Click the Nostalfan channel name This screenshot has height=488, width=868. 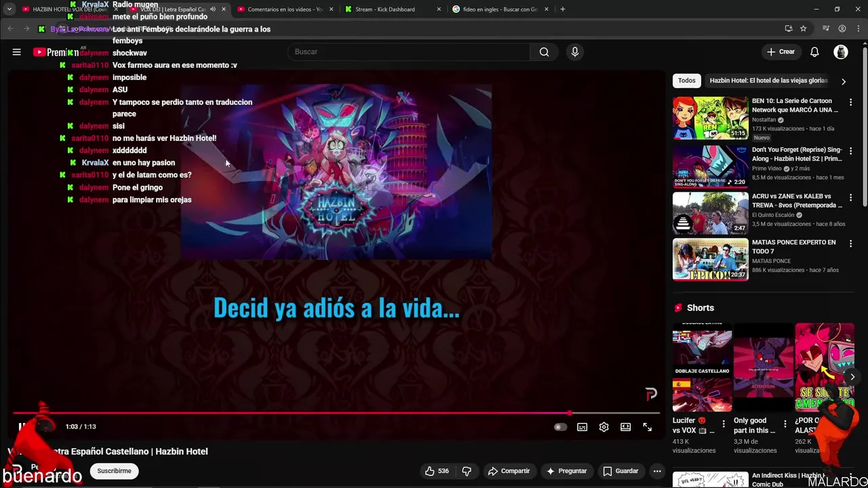point(764,120)
